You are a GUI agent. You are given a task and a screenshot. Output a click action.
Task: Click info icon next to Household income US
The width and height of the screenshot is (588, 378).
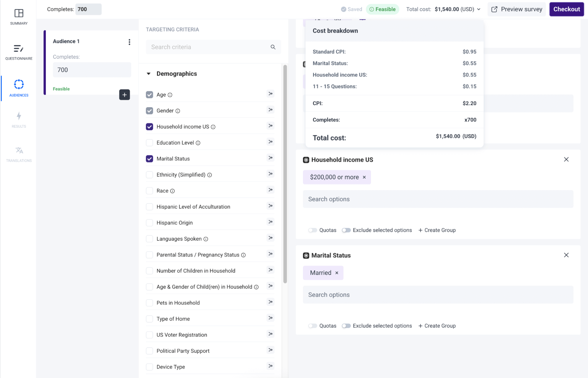(213, 127)
